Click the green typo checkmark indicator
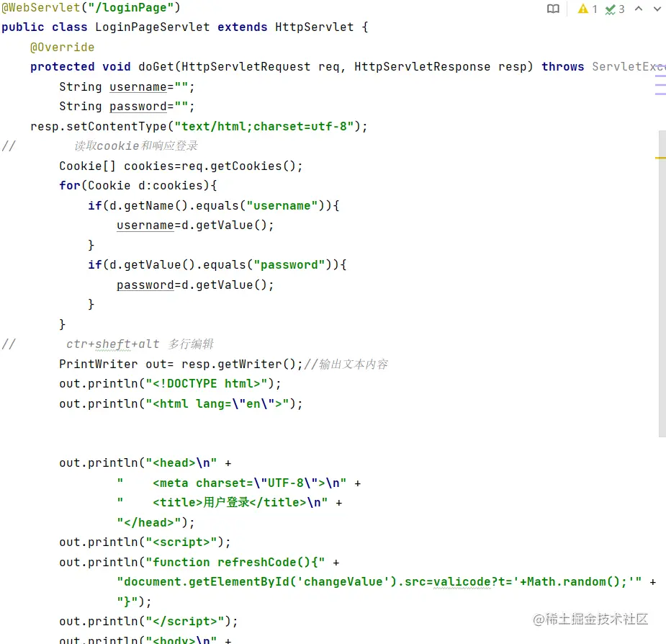Viewport: 666px width, 644px height. click(x=611, y=9)
